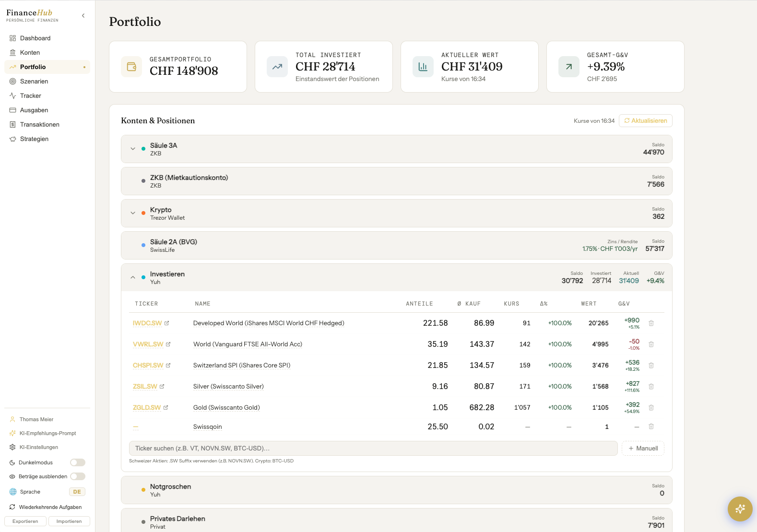
Task: Click the Switzerland SPI position name
Action: click(242, 366)
